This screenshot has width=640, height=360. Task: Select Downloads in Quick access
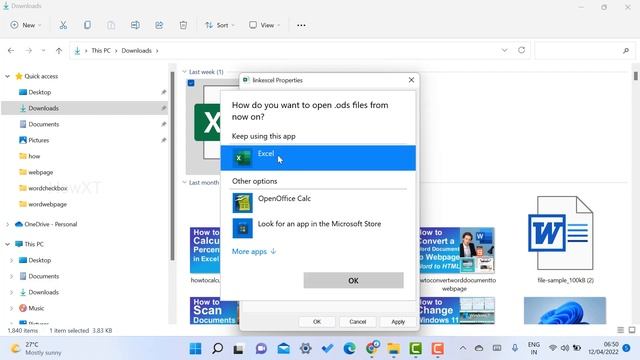click(84, 108)
